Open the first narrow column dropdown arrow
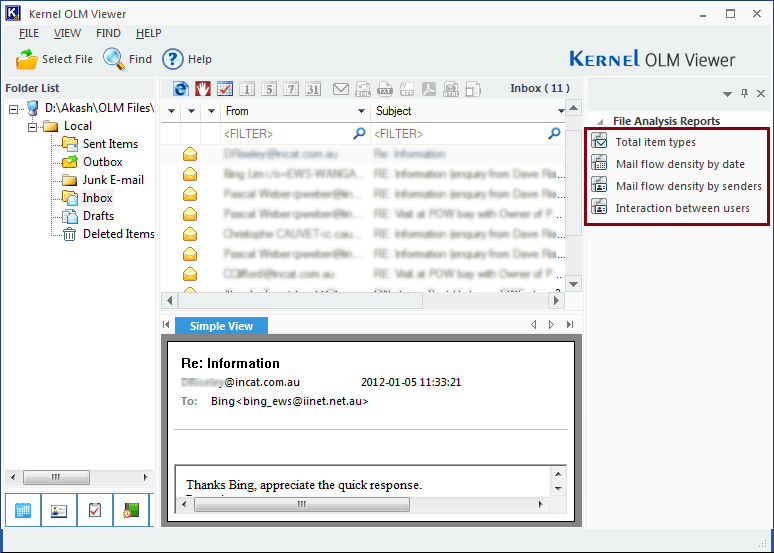774x553 pixels. 171,111
